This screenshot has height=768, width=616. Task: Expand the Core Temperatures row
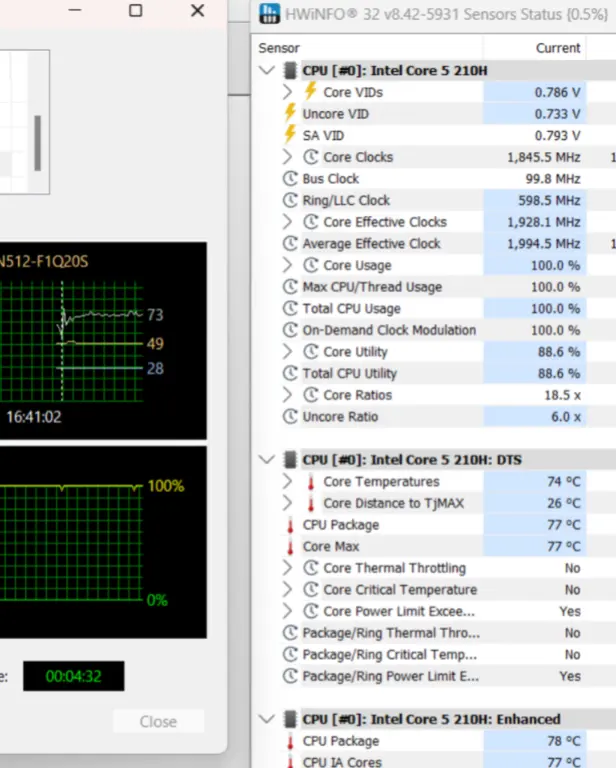coord(287,481)
